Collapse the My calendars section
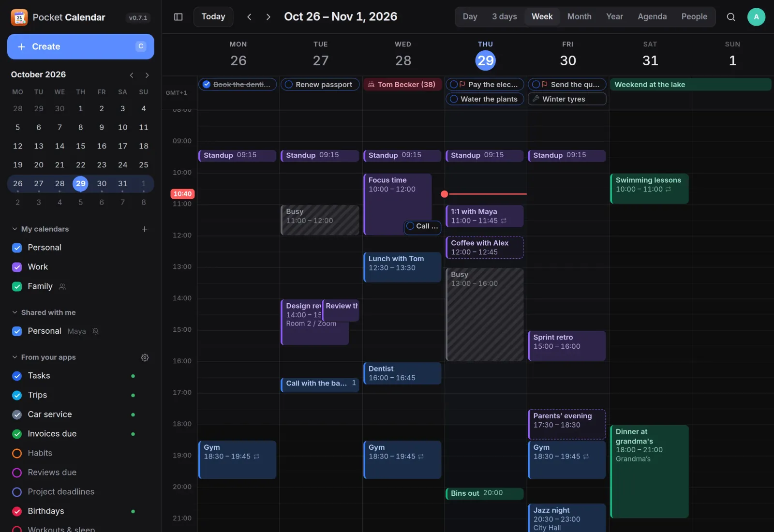 click(15, 229)
